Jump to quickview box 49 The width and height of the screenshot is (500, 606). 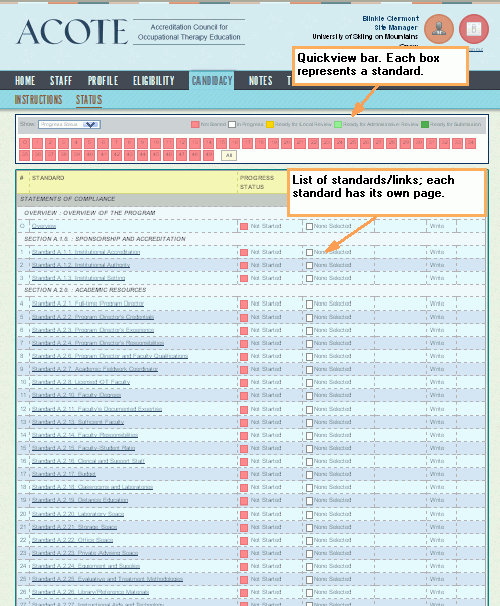[x=208, y=155]
